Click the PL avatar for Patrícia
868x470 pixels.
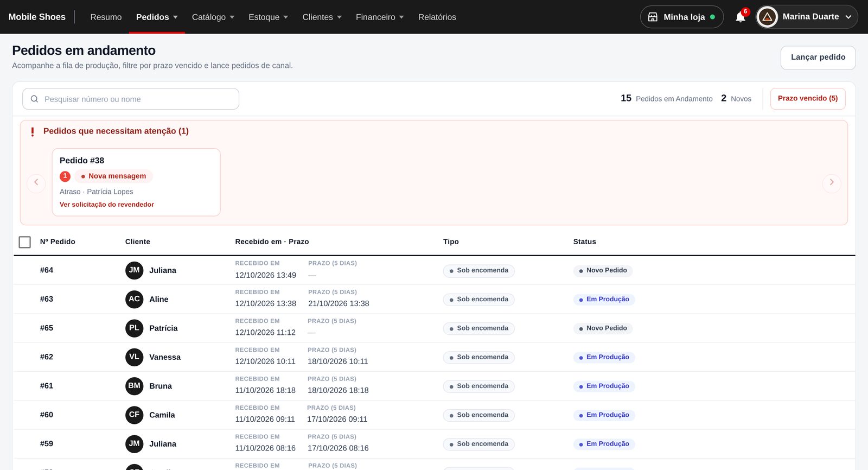135,328
